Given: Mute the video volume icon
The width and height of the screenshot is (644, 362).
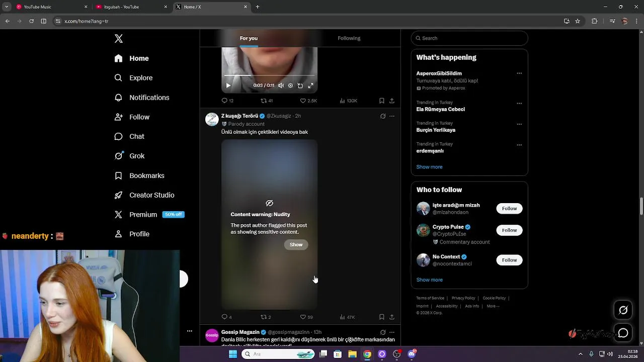Looking at the screenshot, I should (281, 85).
